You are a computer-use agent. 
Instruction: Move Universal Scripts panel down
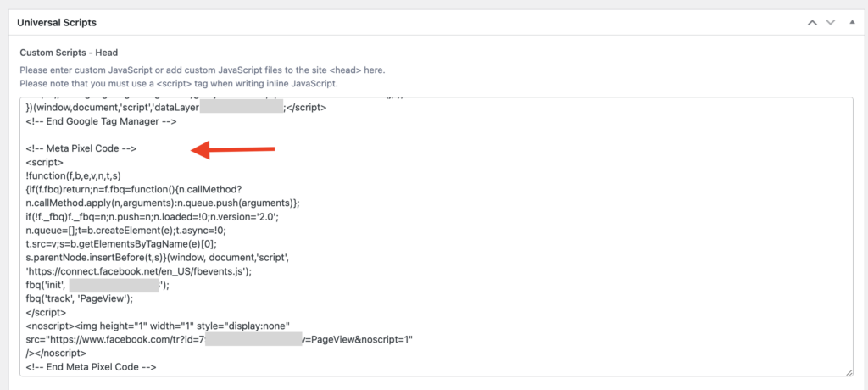830,23
